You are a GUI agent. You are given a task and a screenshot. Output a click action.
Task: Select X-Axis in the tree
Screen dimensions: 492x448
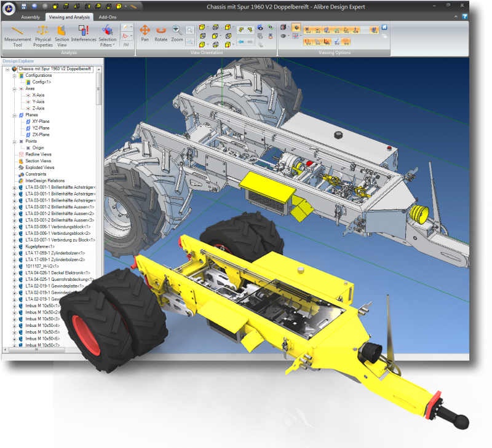click(x=38, y=95)
